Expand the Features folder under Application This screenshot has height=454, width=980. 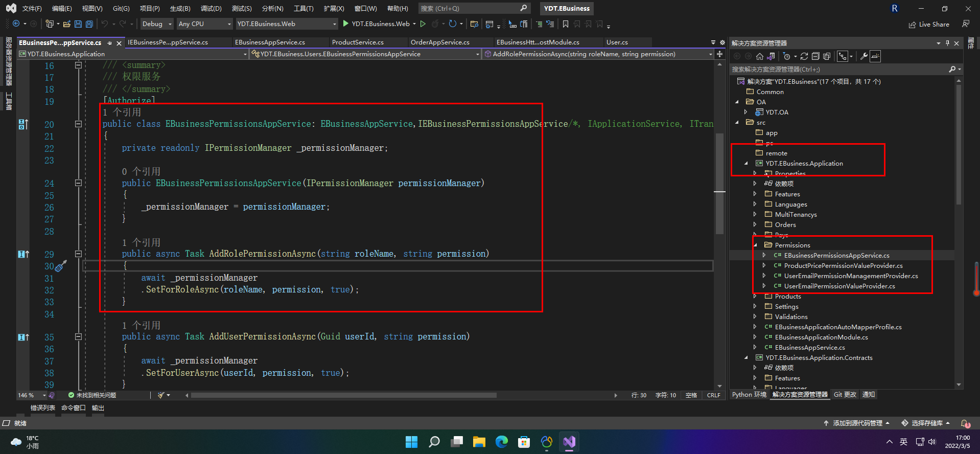755,194
